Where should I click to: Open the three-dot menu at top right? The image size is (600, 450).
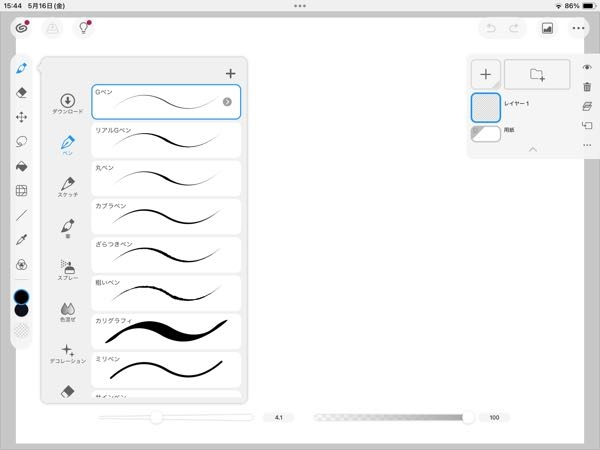(579, 28)
